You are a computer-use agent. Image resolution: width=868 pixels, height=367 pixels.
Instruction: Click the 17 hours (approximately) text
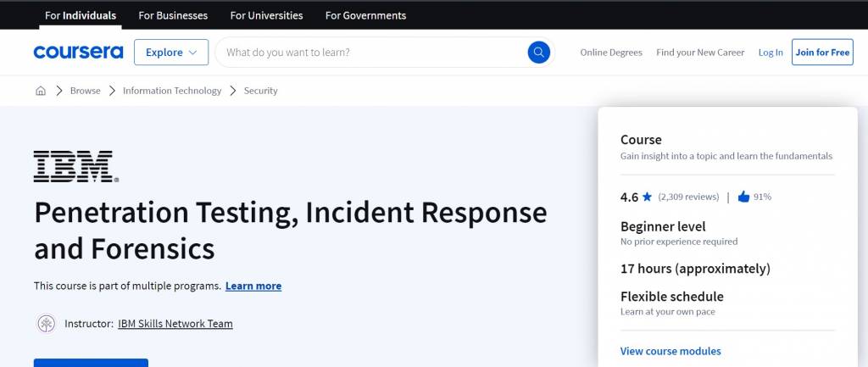coord(695,269)
